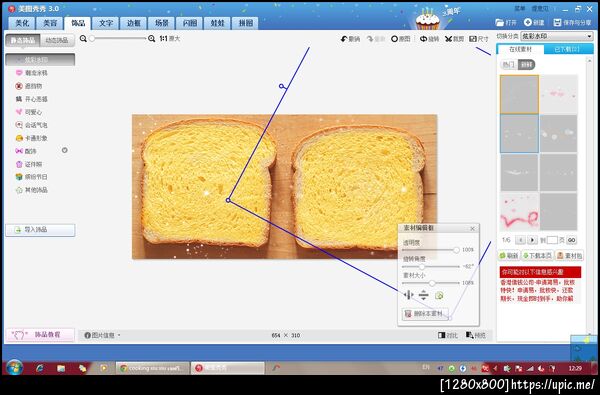The image size is (600, 395).
Task: Click the 刷新 refresh button
Action: 509,255
